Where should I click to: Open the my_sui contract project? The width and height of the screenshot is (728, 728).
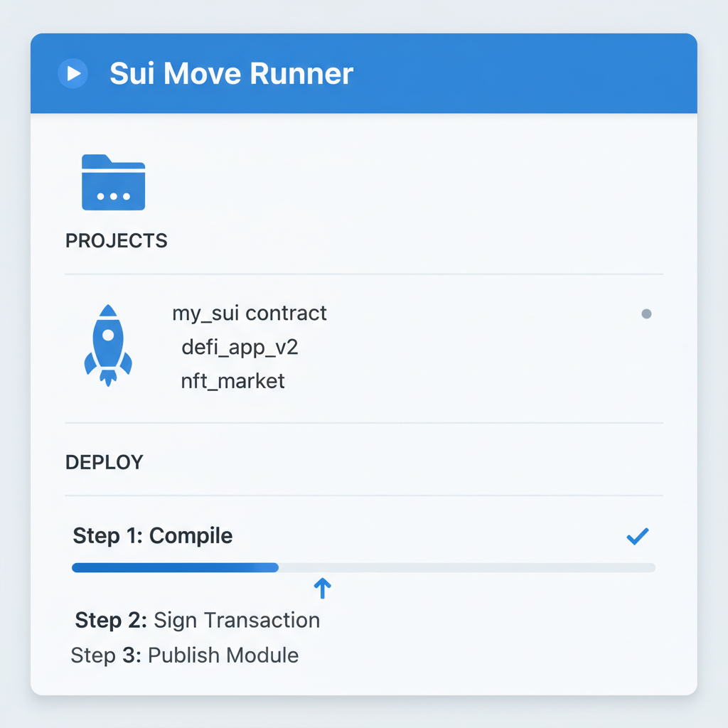(249, 313)
